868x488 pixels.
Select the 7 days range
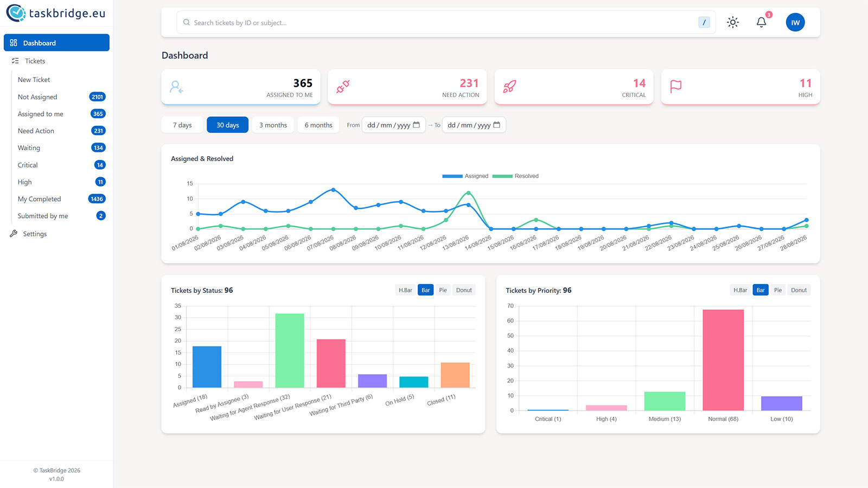click(182, 125)
